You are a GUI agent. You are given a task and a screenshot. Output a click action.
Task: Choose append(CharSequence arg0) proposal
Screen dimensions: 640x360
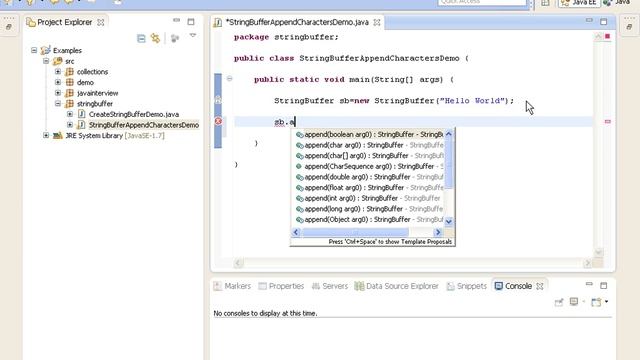point(369,166)
